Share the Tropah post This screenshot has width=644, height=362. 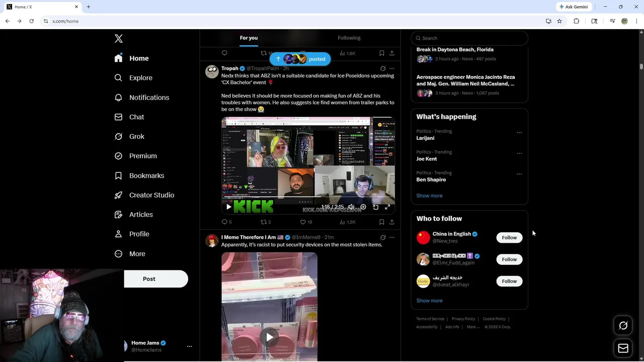pyautogui.click(x=392, y=222)
